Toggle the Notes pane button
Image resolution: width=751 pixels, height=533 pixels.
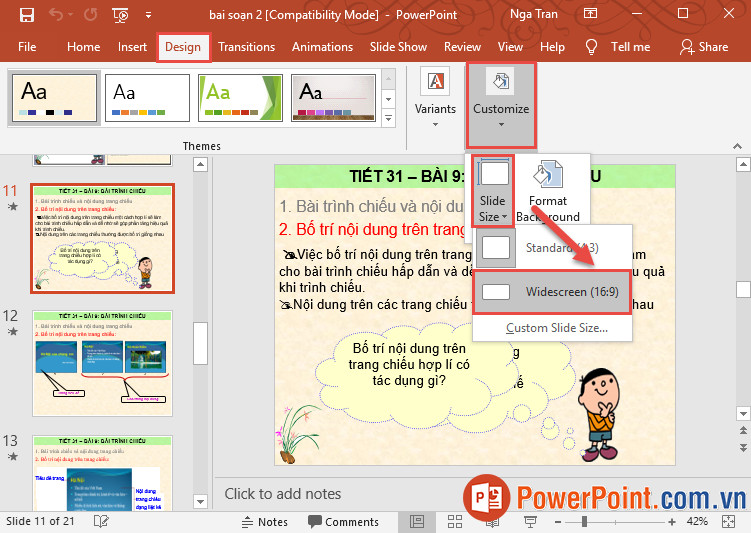tap(264, 522)
